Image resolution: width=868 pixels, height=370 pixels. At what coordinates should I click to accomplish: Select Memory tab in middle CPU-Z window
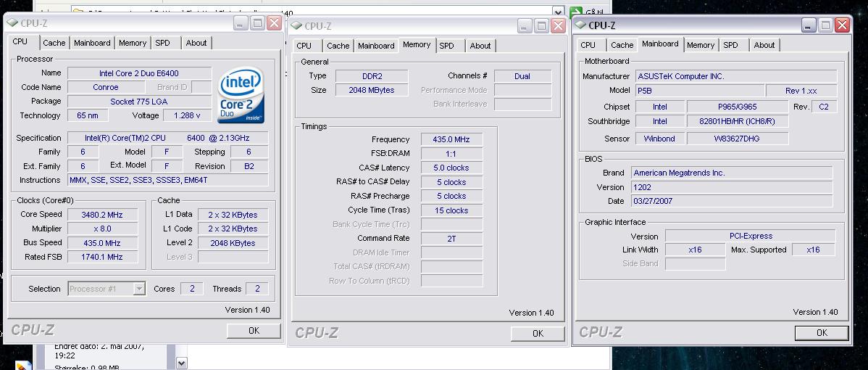417,44
